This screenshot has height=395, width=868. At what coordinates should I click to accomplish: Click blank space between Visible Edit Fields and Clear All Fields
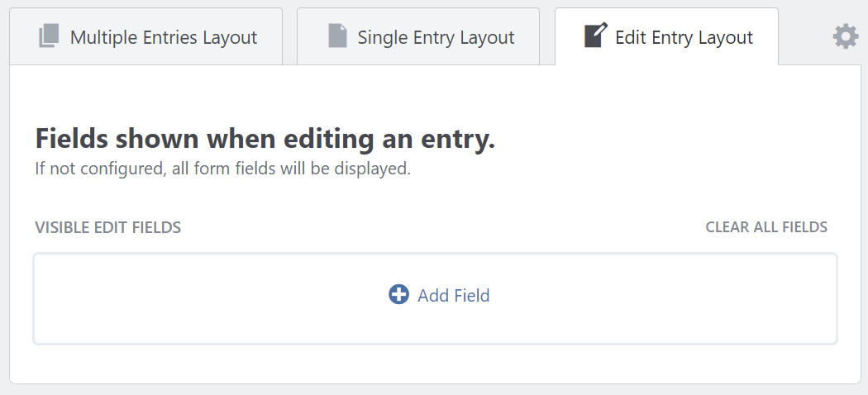coord(438,227)
